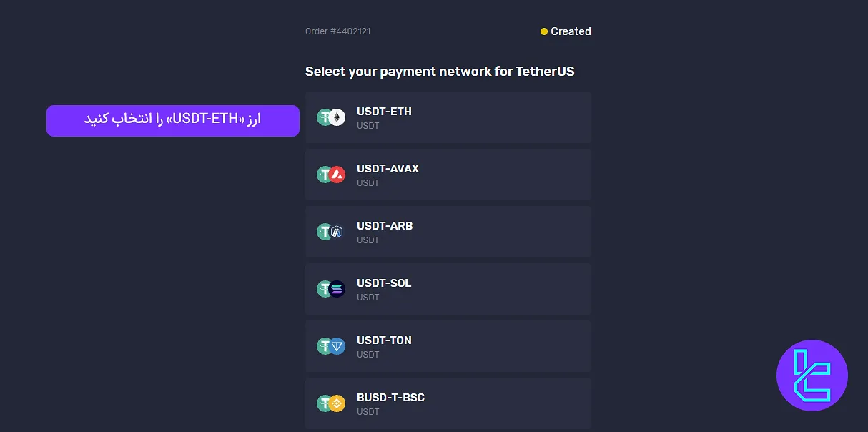
Task: Click the yellow Created status dot
Action: (x=544, y=31)
